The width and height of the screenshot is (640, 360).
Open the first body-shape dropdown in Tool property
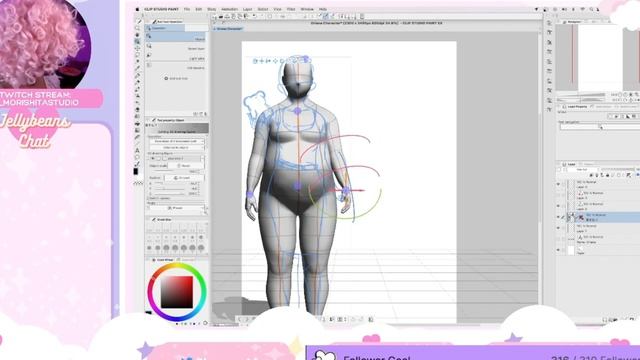click(x=177, y=141)
